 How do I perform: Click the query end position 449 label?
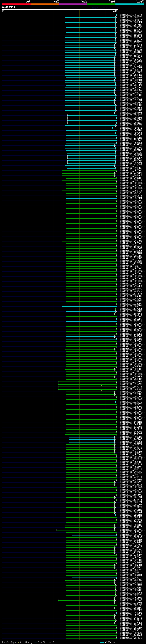115,11
